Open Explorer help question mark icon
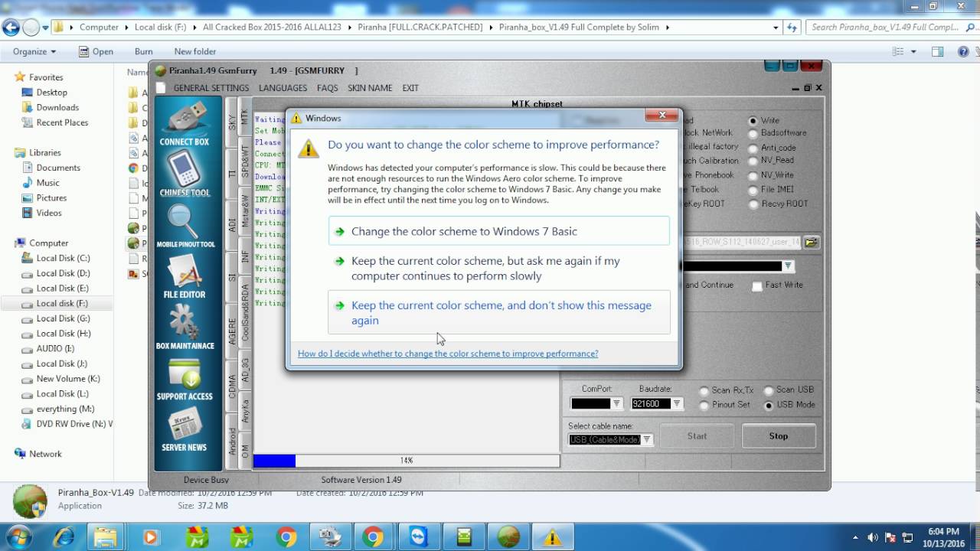The image size is (980, 551). 962,51
